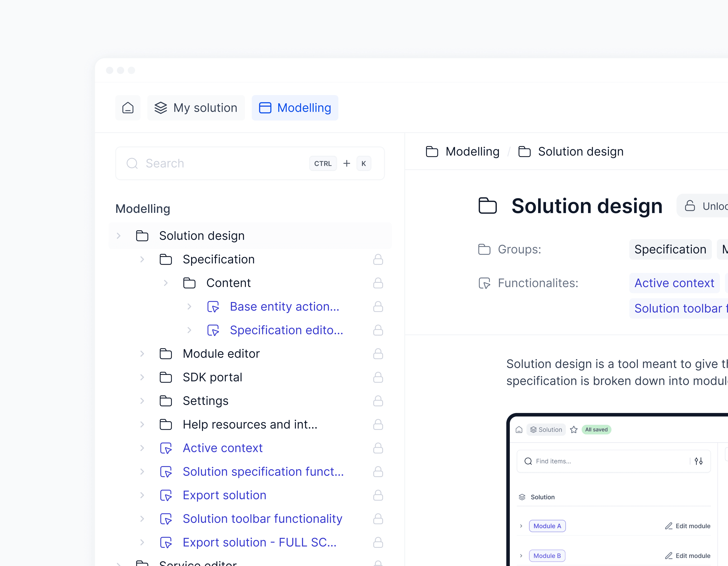Click the search magnifier icon in sidebar
Viewport: 728px width, 566px height.
132,163
